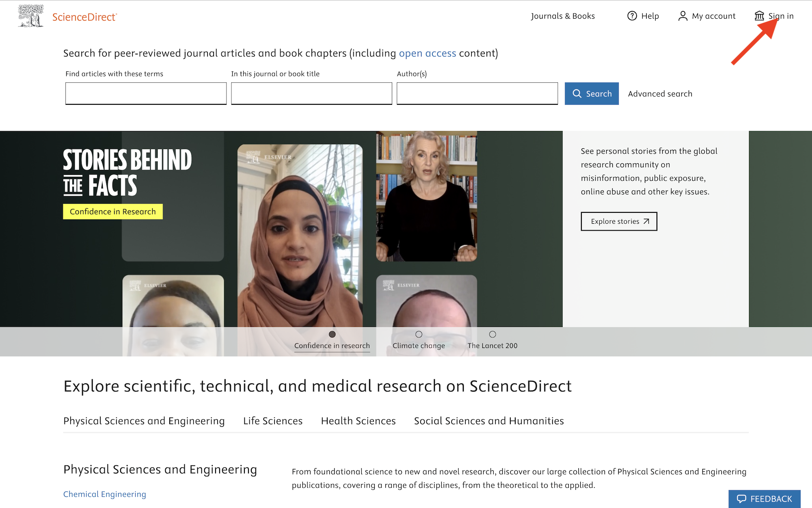812x508 pixels.
Task: Select The Lancet 200 carousel dot
Action: click(492, 334)
